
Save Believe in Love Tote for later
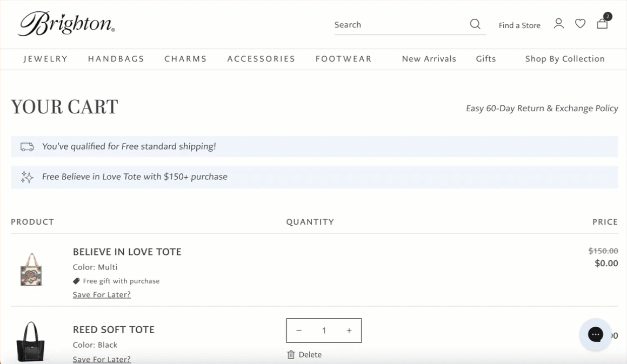click(102, 294)
